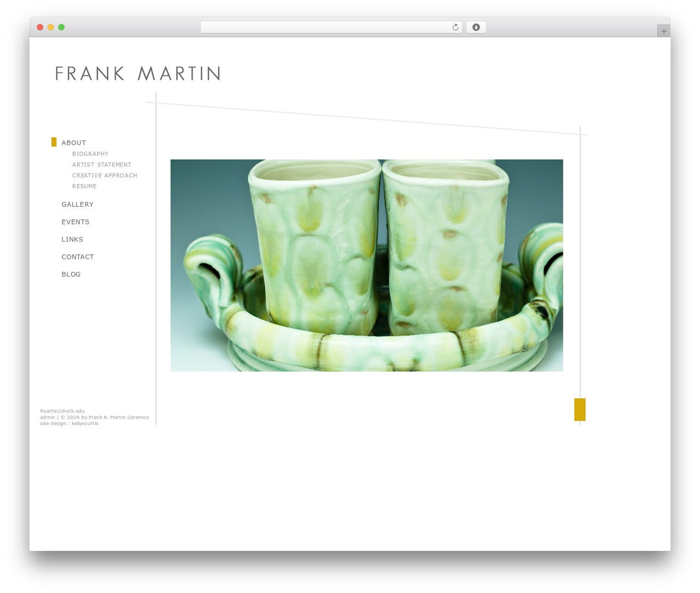The width and height of the screenshot is (700, 593).
Task: Click the ceramic cups featured image
Action: 366,265
